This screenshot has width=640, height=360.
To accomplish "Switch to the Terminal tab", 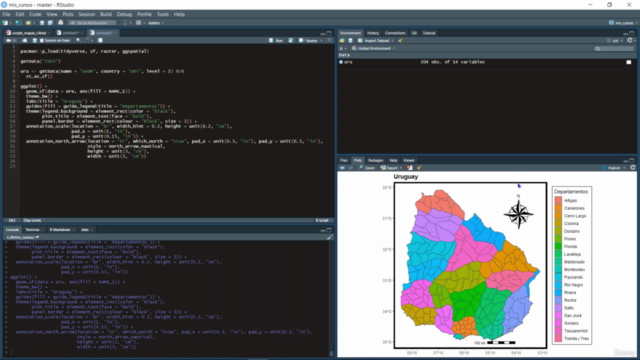I will (x=33, y=230).
